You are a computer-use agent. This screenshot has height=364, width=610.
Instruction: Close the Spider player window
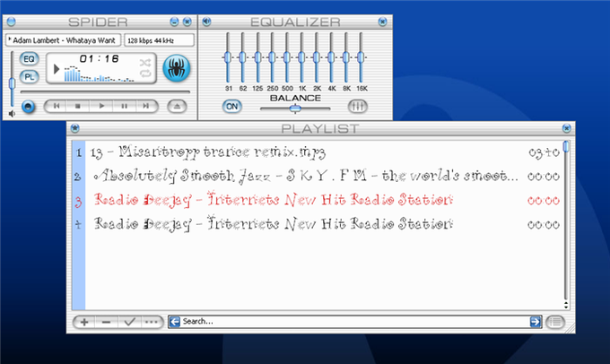tap(187, 22)
